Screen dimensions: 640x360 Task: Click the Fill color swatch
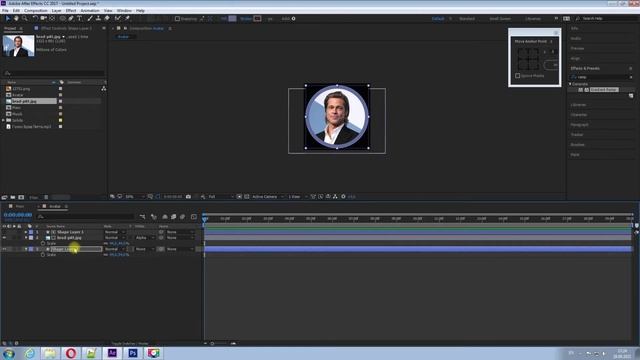tap(232, 18)
